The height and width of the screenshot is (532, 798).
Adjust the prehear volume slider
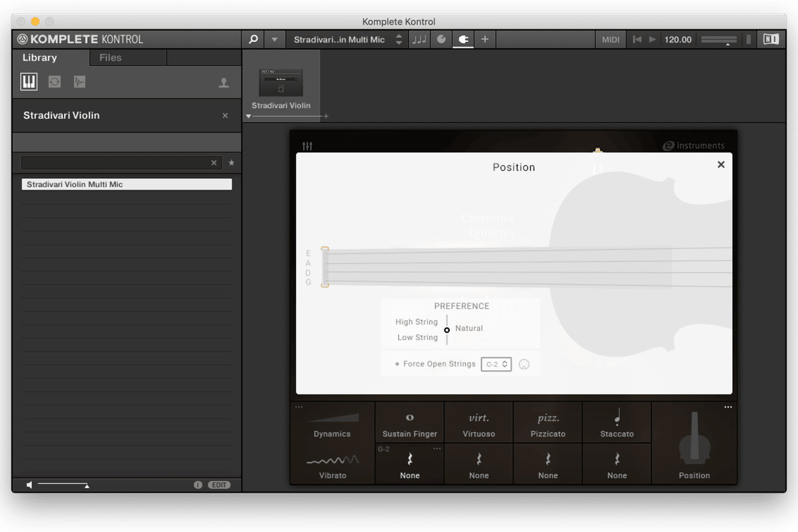pyautogui.click(x=63, y=485)
